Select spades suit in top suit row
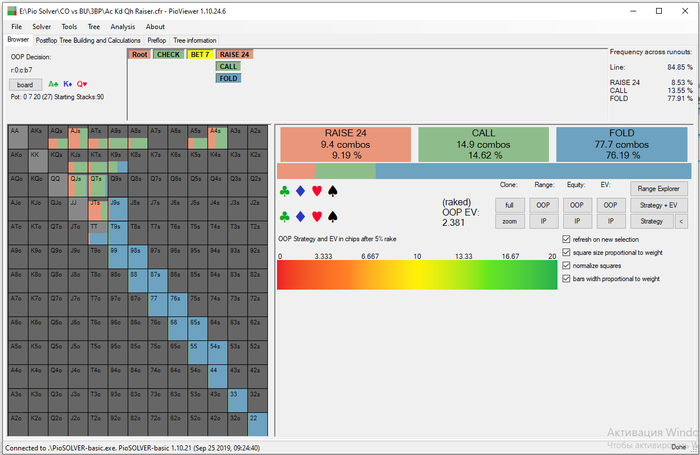Viewport: 700px width, 455px height. pos(333,192)
